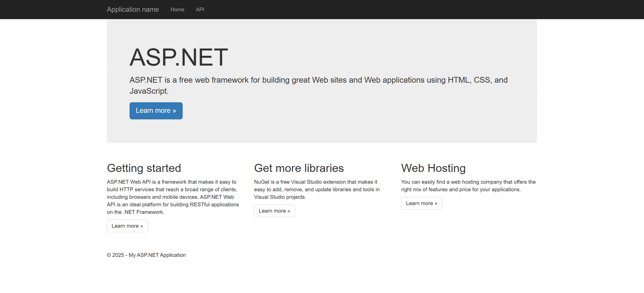Click the blue Learn more button
Image resolution: width=644 pixels, height=293 pixels.
[x=156, y=111]
